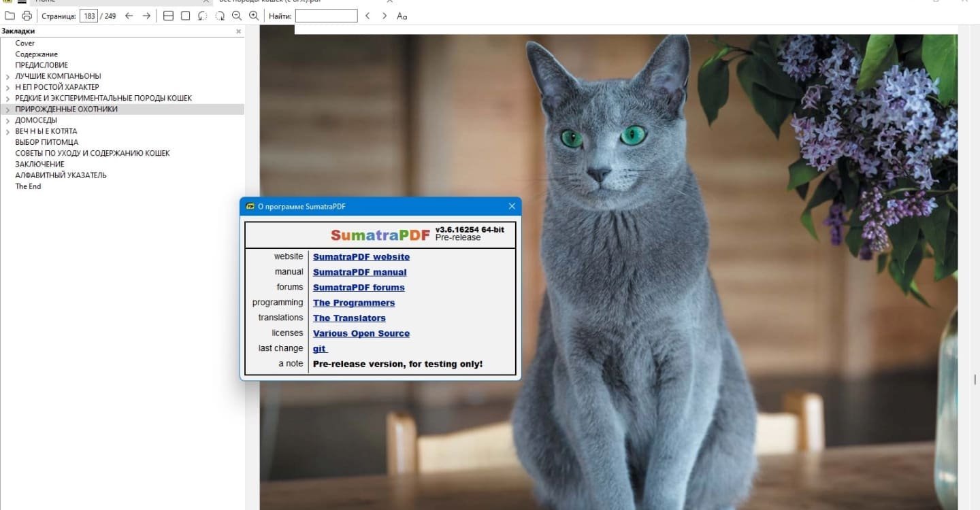Image resolution: width=980 pixels, height=510 pixels.
Task: Rotate the page clockwise
Action: tap(220, 16)
